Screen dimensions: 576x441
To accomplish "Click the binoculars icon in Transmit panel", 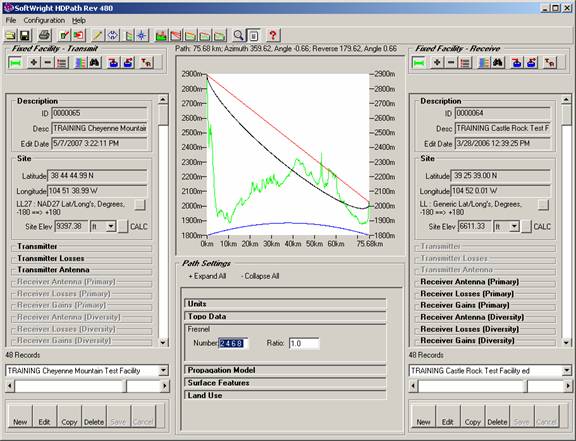I will [x=95, y=63].
